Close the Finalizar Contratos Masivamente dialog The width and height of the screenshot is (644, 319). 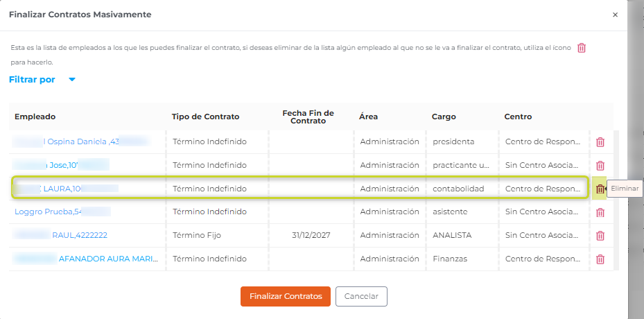(615, 15)
